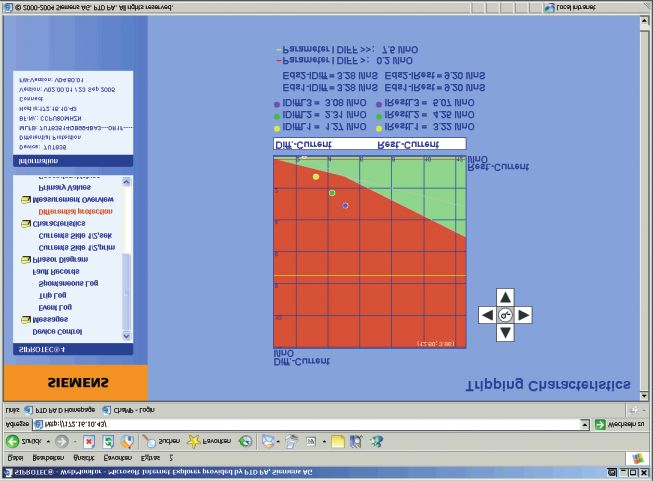Screen dimensions: 653x481
Task: Click the yellow IRestL1 legend dot
Action: coord(379,129)
